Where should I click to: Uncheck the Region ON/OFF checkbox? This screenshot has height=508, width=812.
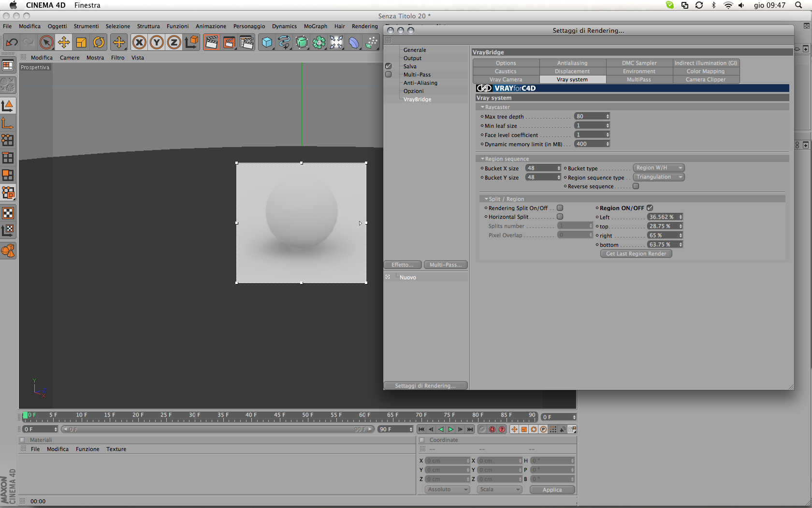pyautogui.click(x=650, y=208)
